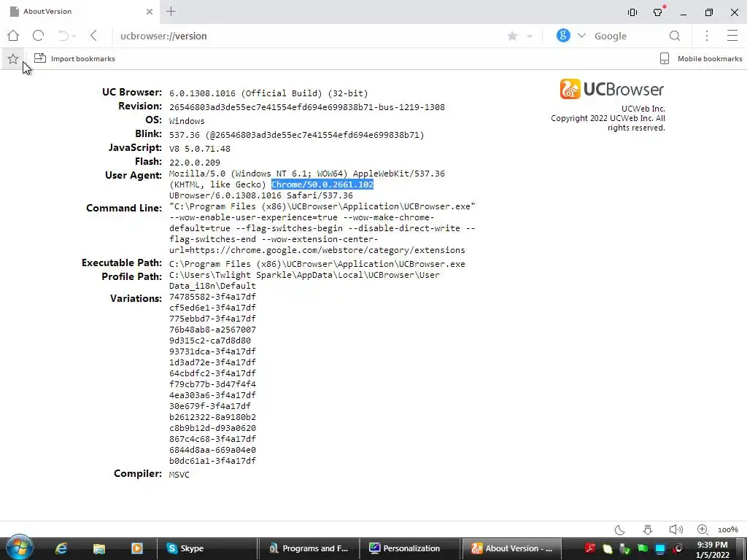Switch to Programs and Features window
Image resolution: width=747 pixels, height=560 pixels.
click(x=309, y=548)
